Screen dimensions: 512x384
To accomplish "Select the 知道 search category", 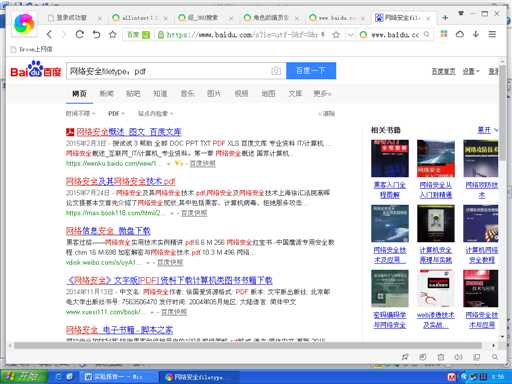I will click(x=160, y=94).
